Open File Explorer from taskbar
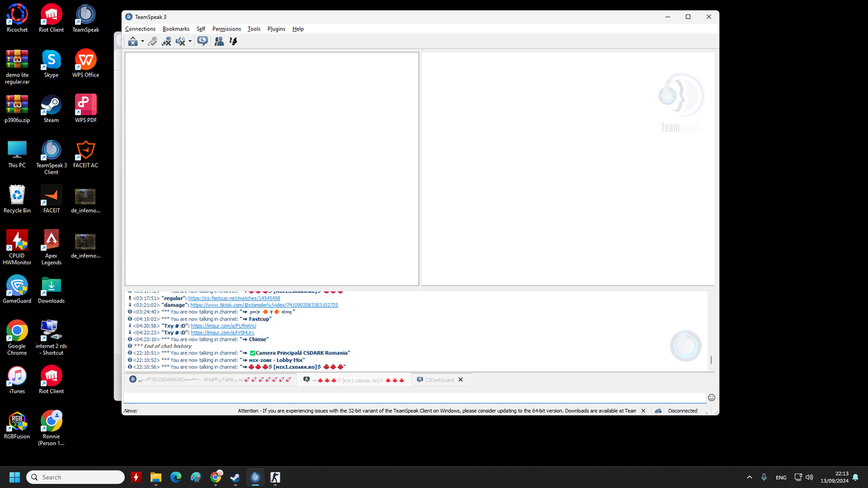The image size is (868, 488). pyautogui.click(x=156, y=477)
